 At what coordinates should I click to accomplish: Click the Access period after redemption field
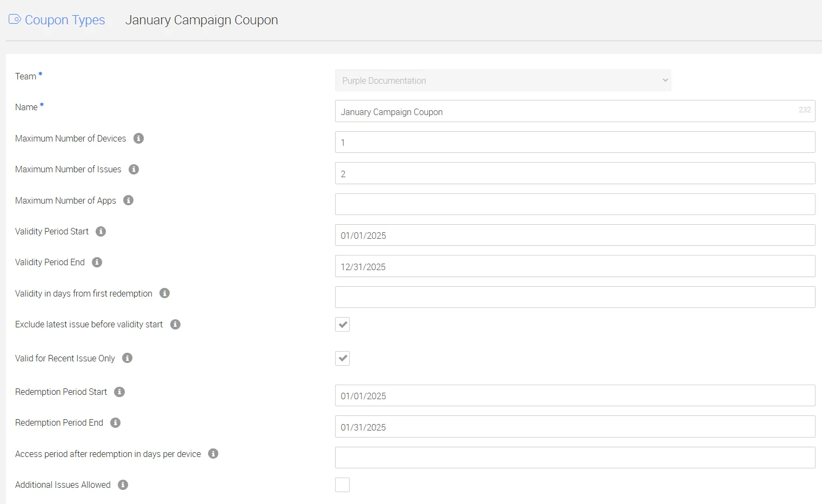[x=575, y=458]
